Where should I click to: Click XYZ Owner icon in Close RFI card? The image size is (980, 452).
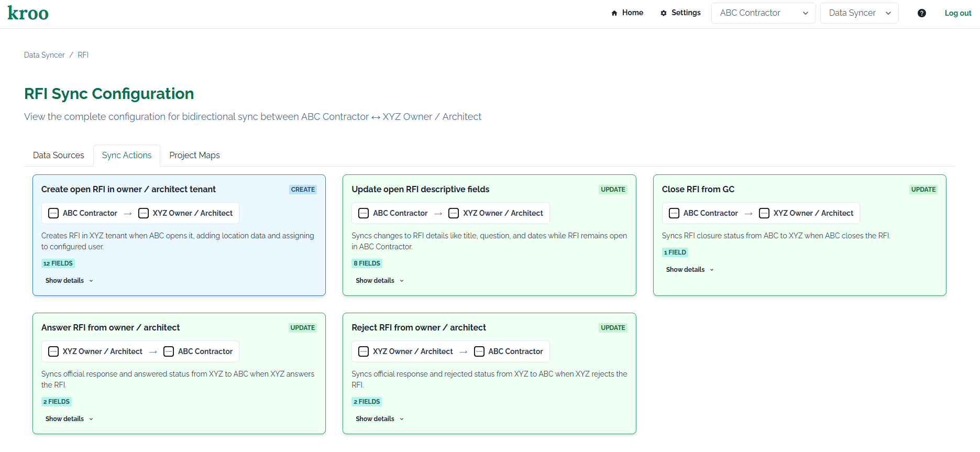pos(764,213)
